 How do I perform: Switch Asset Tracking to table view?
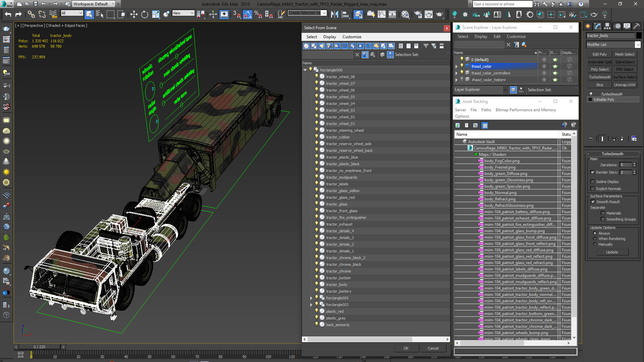485,125
